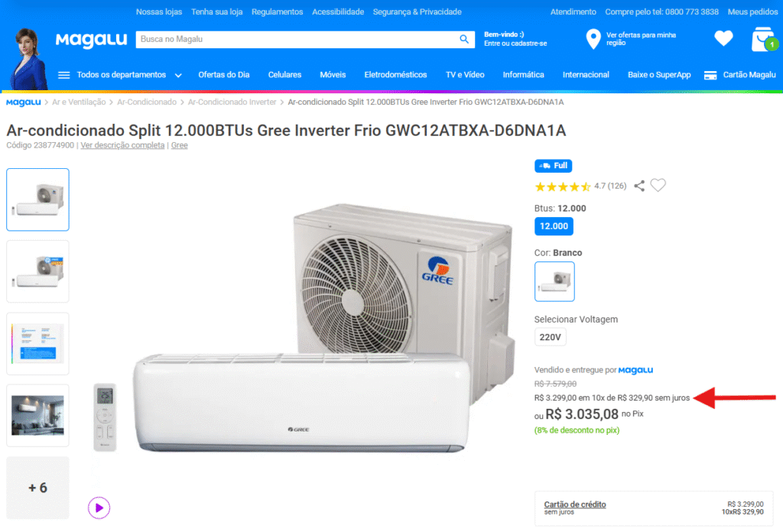Open Ver descrição completa link

pos(122,145)
